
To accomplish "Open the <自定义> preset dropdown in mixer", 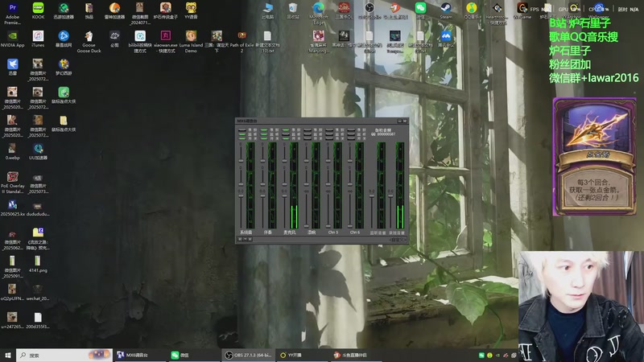I will point(397,239).
